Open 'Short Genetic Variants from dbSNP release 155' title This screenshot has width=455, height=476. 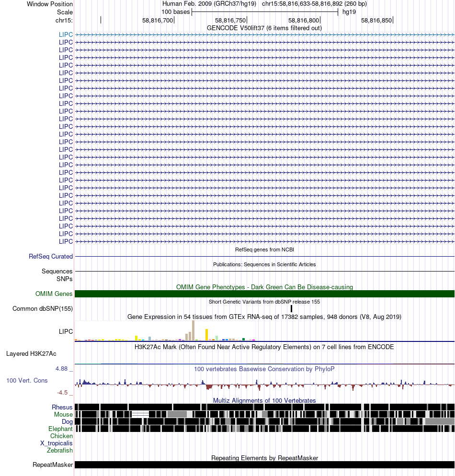click(264, 302)
